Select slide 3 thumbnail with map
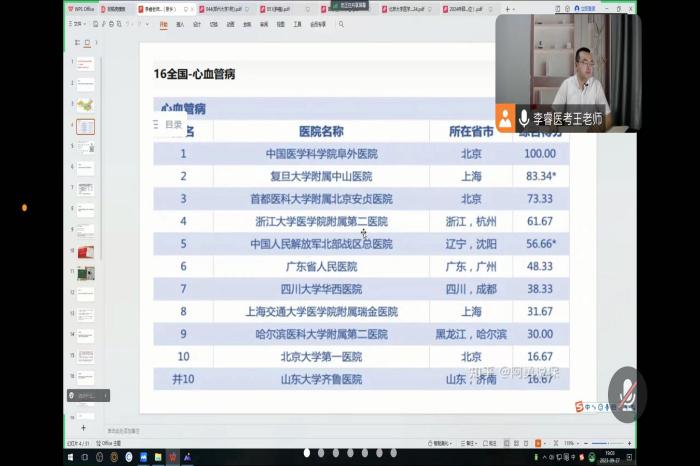Image resolution: width=700 pixels, height=466 pixels. click(x=86, y=105)
